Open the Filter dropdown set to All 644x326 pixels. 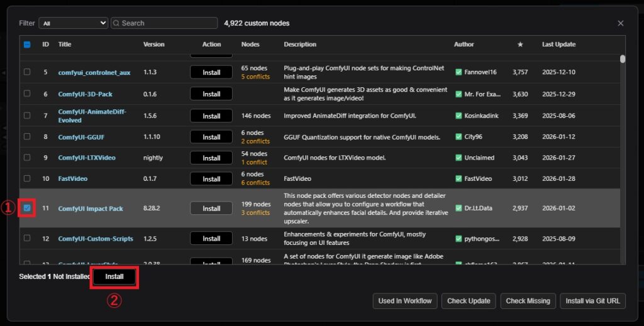pos(73,23)
